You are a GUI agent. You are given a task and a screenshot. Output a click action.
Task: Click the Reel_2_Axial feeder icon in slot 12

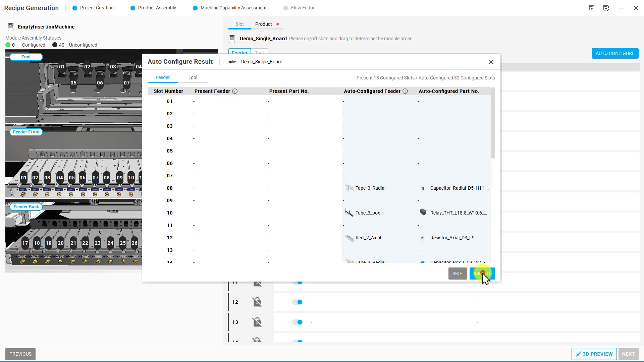(349, 238)
